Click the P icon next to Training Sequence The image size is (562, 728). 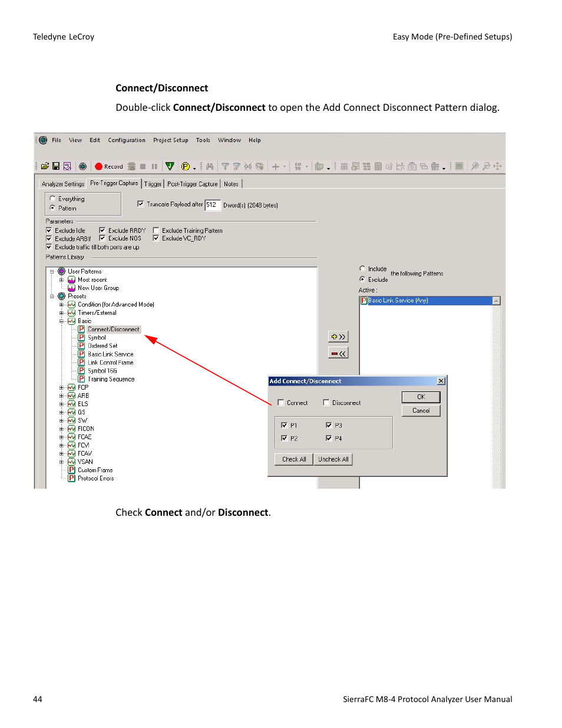81,379
